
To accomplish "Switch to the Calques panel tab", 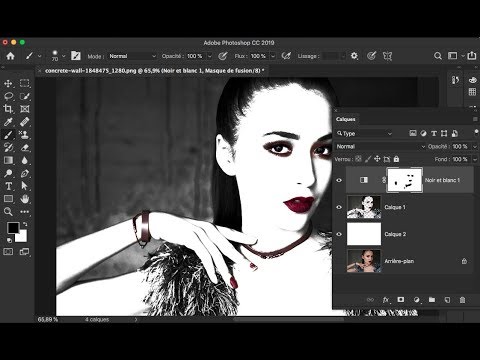I will pyautogui.click(x=346, y=119).
